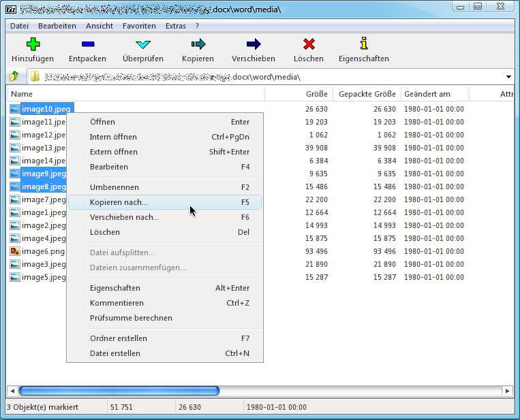Open the ? help menu
This screenshot has height=420, width=520.
198,26
